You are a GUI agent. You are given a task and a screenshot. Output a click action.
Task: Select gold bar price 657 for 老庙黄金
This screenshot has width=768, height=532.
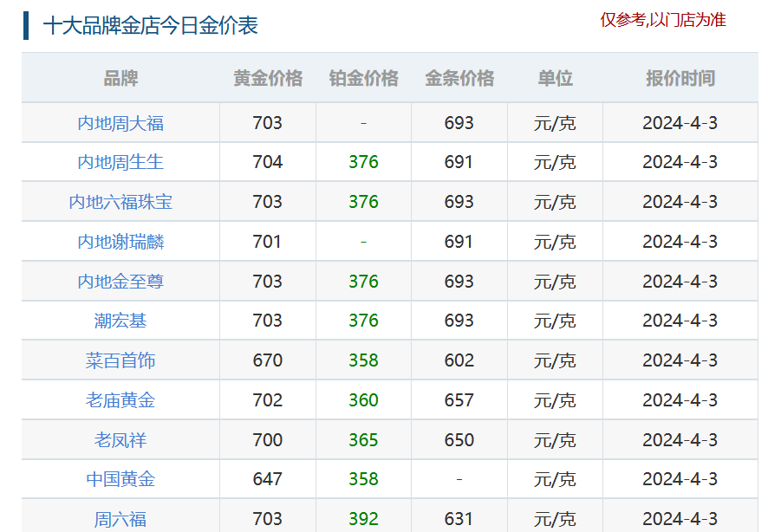459,400
